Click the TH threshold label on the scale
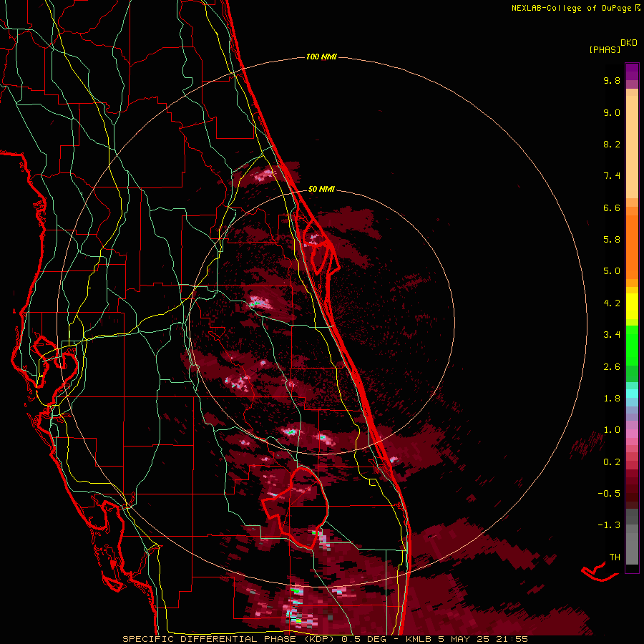This screenshot has width=644, height=644. 615,557
